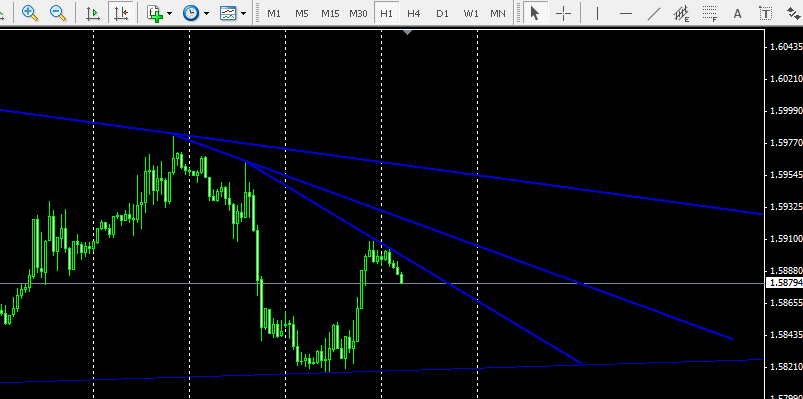Click the chart shift triangle marker
This screenshot has width=803, height=399.
click(x=408, y=32)
